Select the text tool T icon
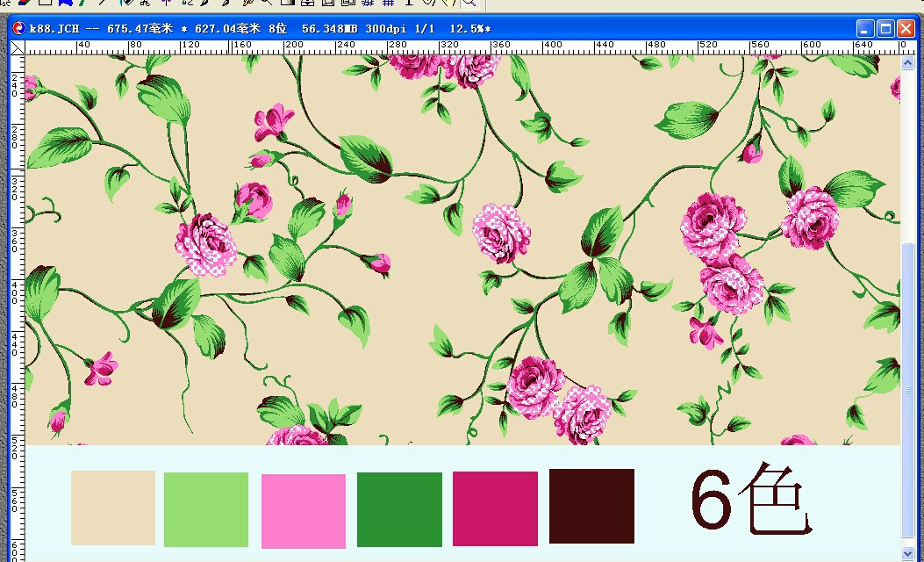 pyautogui.click(x=408, y=3)
